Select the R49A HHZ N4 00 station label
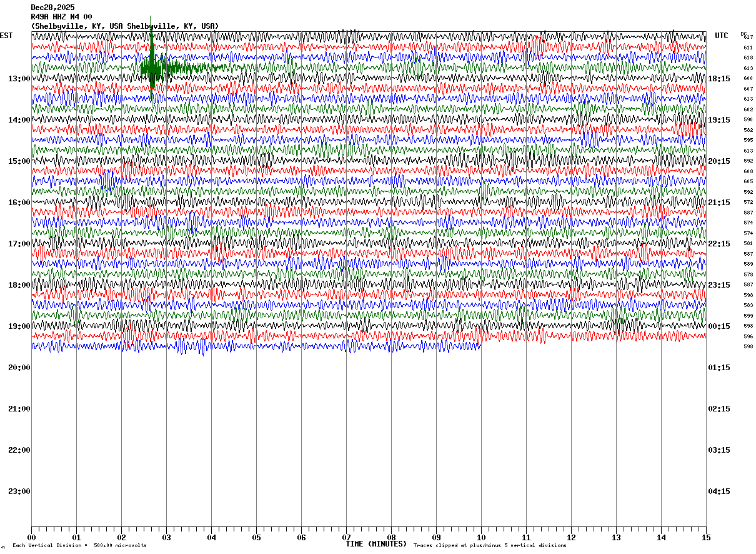The image size is (756, 554). point(61,17)
